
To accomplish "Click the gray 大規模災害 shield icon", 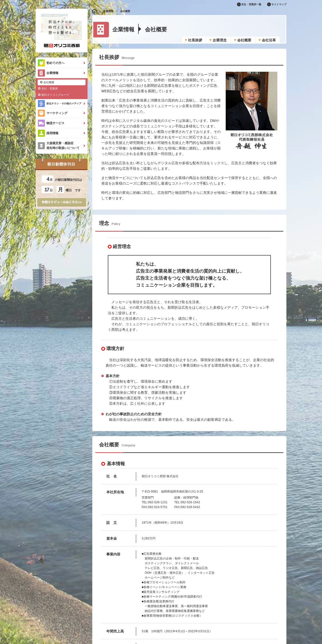I will pyautogui.click(x=41, y=146).
